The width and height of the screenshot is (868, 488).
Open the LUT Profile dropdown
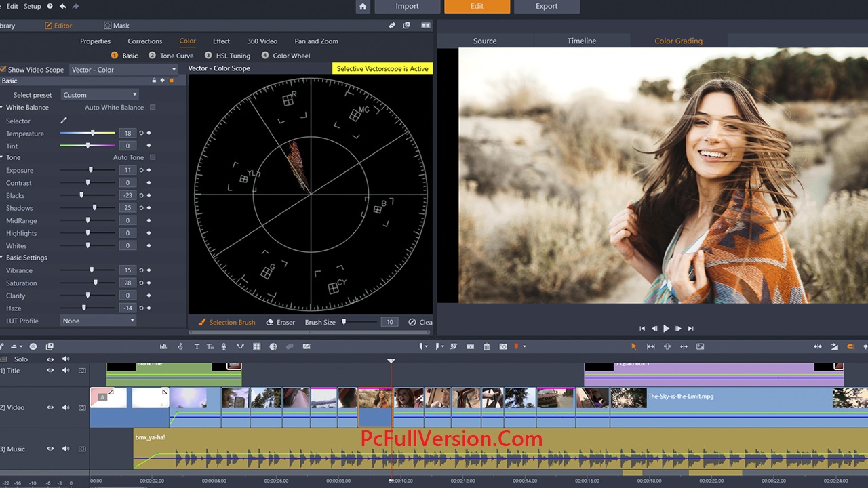(x=98, y=321)
